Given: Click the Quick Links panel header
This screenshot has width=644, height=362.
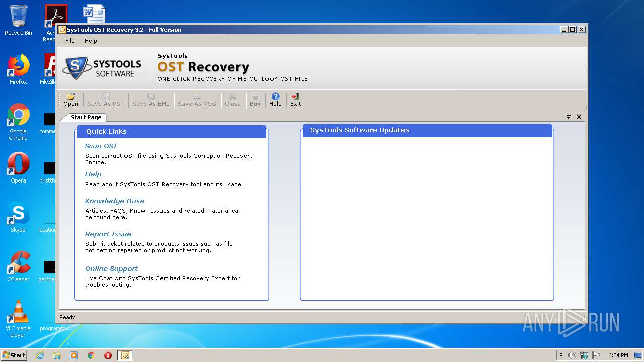Looking at the screenshot, I should click(x=171, y=131).
